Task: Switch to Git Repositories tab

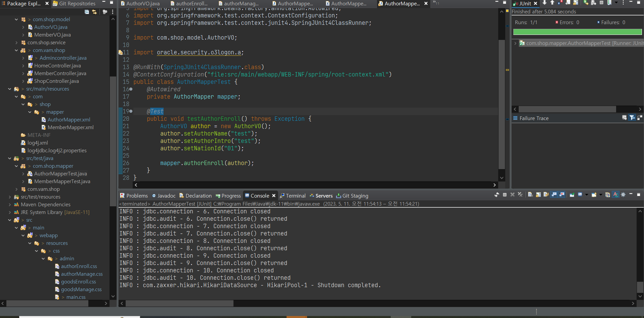Action: (74, 4)
